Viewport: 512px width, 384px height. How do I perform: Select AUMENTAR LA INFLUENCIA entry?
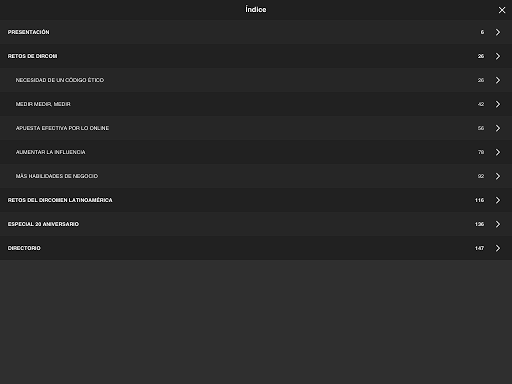(x=256, y=152)
